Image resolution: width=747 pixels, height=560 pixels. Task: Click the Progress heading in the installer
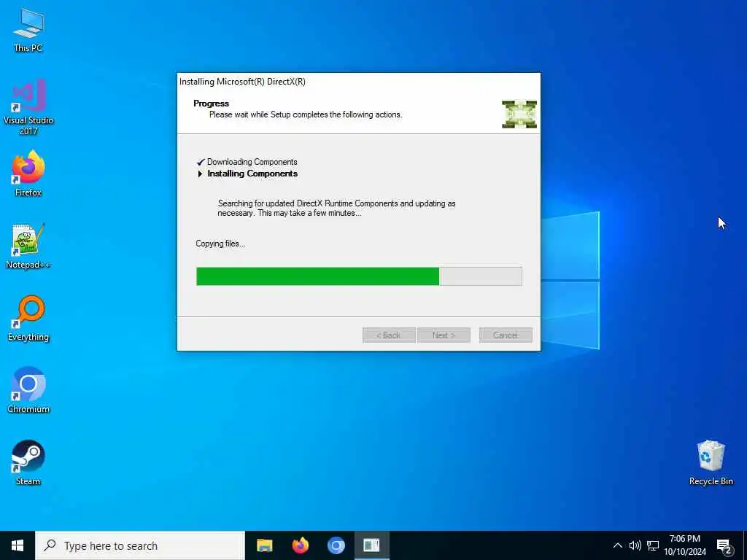211,104
